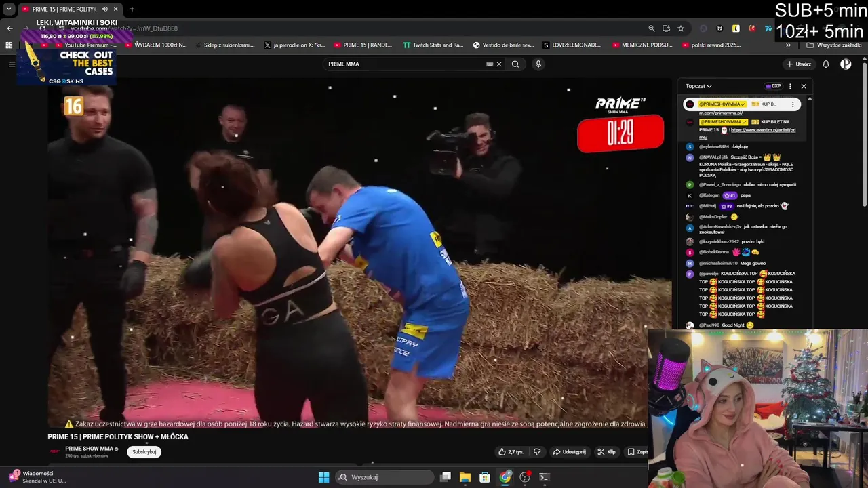Open the polski rewind 2025 bookmark
This screenshot has height=488, width=868.
(711, 45)
